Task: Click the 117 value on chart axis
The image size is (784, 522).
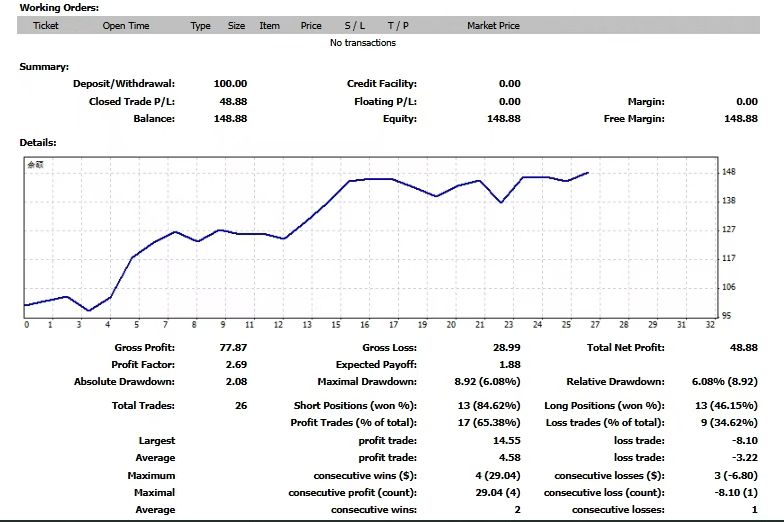Action: point(729,258)
